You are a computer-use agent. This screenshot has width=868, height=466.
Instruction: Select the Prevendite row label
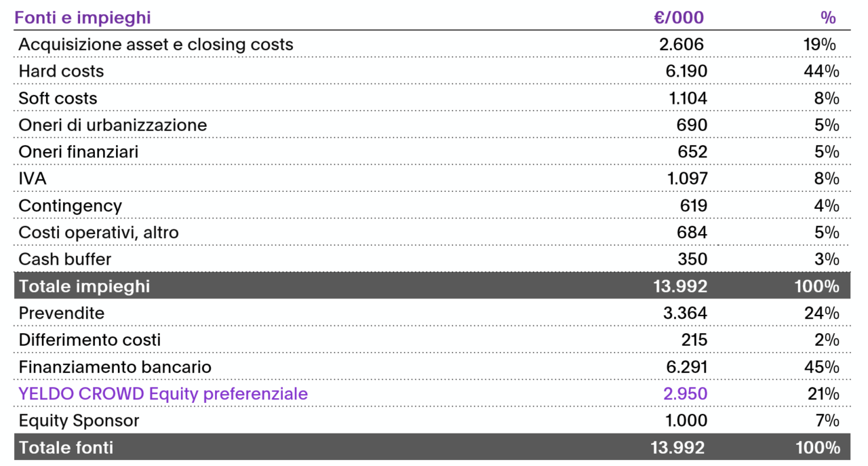[x=62, y=313]
